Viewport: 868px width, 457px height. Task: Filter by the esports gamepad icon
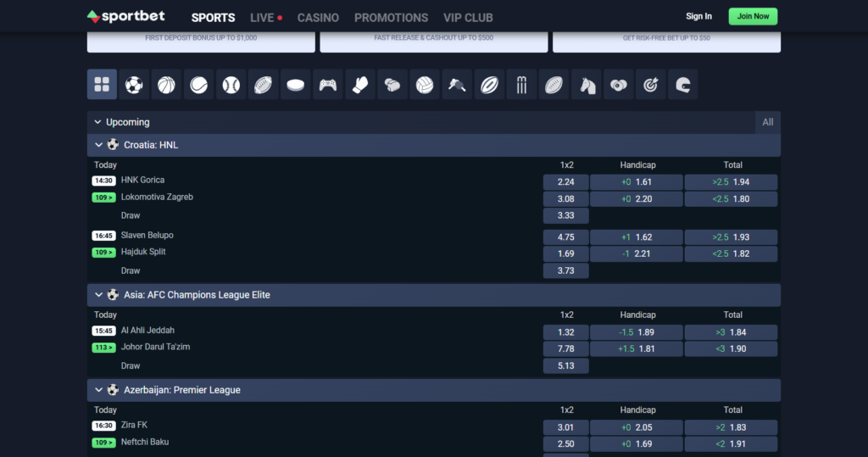pos(328,84)
